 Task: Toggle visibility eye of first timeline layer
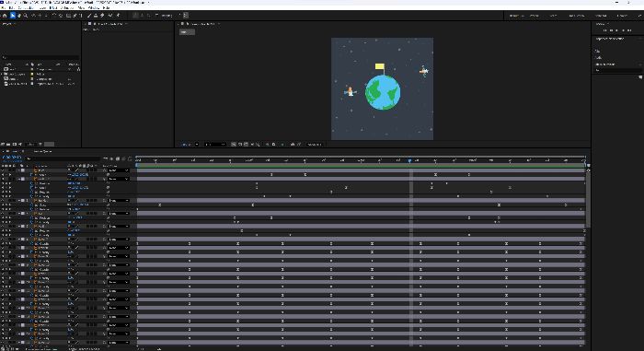tap(3, 170)
